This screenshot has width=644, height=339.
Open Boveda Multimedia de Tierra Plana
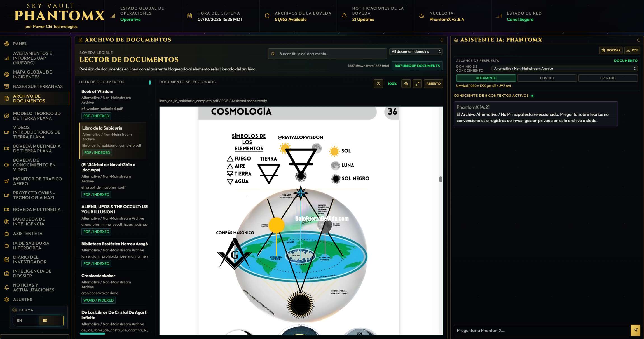tap(35, 149)
